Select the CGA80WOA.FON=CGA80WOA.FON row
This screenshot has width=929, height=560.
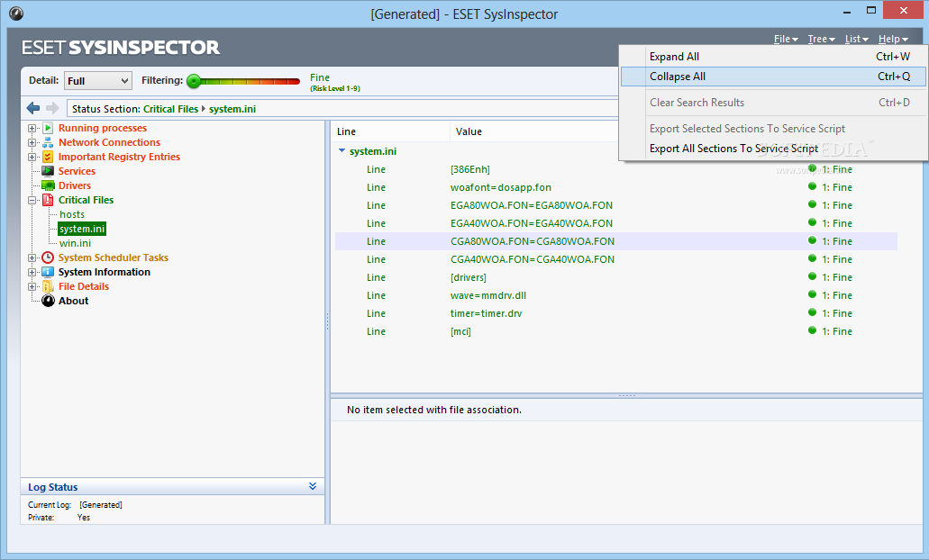pyautogui.click(x=616, y=241)
